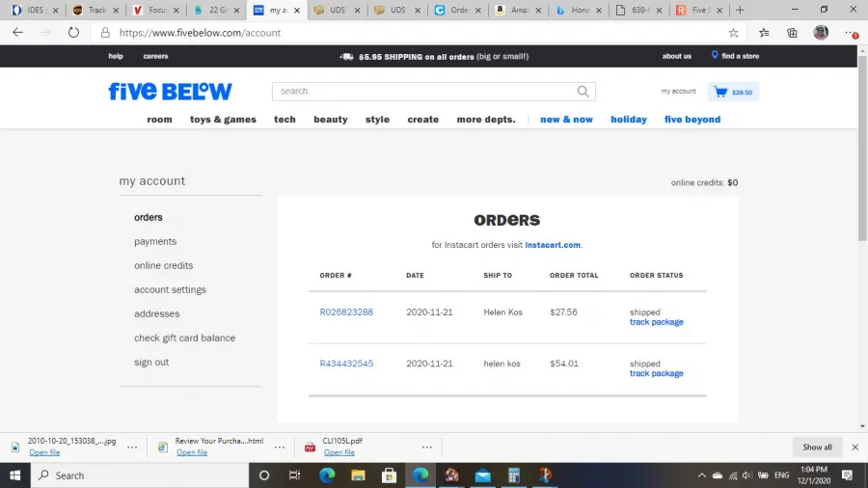This screenshot has height=488, width=868.
Task: Open options for the Review Your Purchase download
Action: [x=280, y=447]
